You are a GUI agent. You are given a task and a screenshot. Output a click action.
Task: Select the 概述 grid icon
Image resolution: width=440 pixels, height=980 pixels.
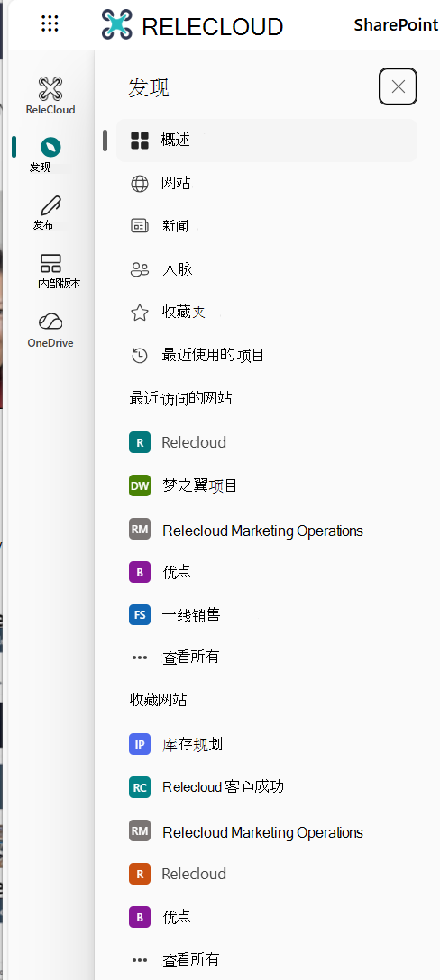coord(140,141)
